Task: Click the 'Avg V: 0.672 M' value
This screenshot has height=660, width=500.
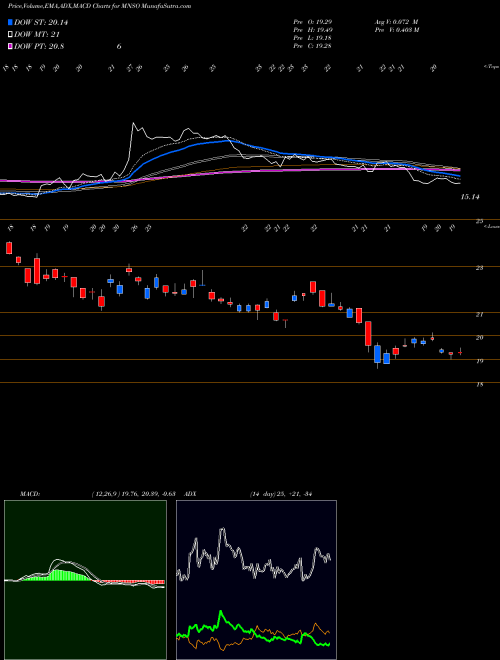Action: pos(396,22)
